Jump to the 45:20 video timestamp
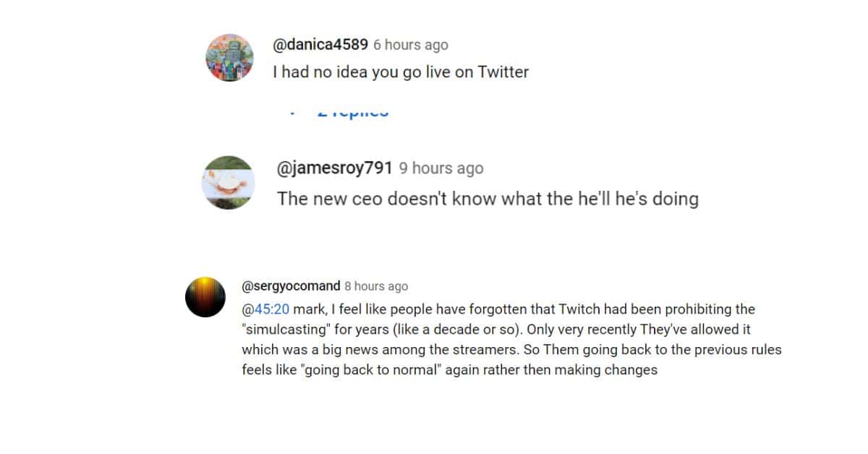The height and width of the screenshot is (454, 868). [270, 309]
